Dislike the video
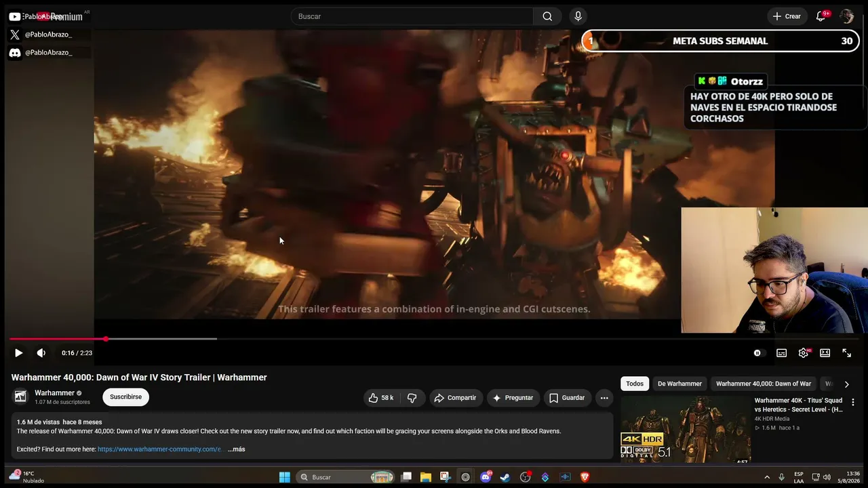The width and height of the screenshot is (868, 488). [412, 398]
